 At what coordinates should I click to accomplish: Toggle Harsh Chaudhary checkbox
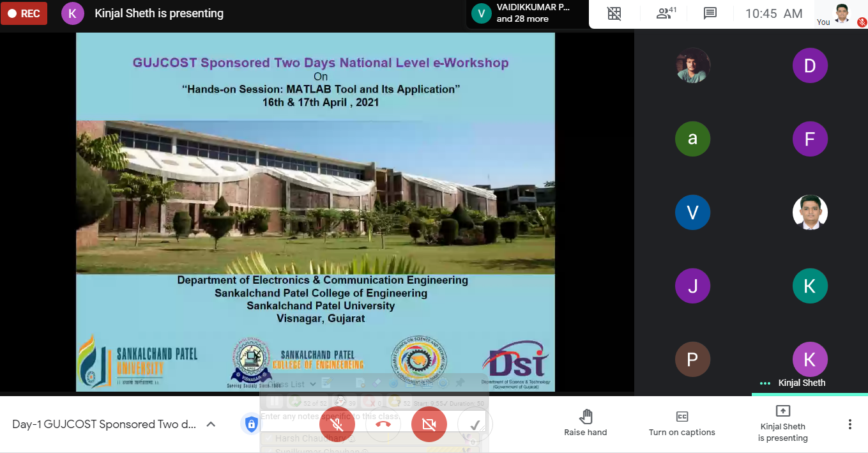[268, 438]
